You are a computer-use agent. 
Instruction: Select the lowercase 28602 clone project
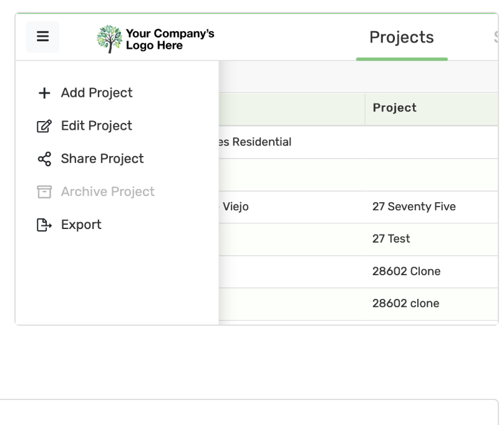point(405,303)
